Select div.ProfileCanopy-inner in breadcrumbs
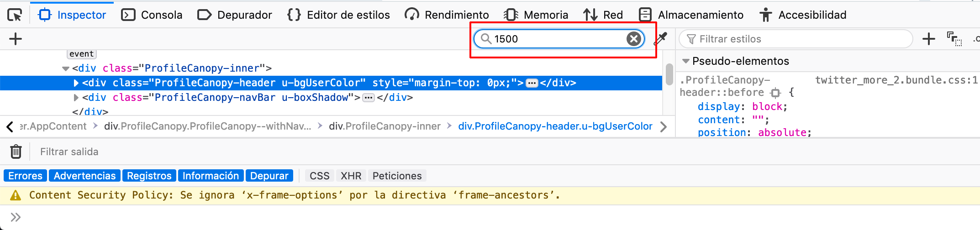 [x=385, y=126]
